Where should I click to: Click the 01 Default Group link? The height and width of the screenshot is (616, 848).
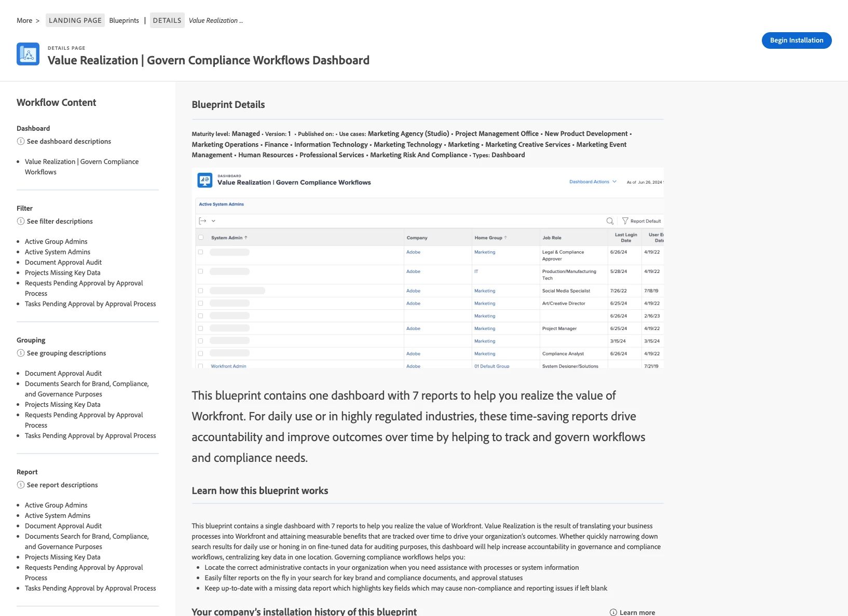click(x=491, y=366)
